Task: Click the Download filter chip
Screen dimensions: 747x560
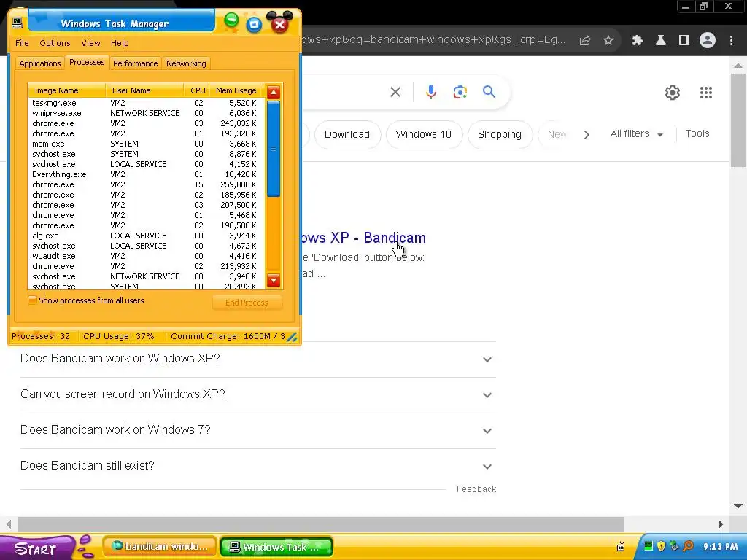Action: pos(347,135)
